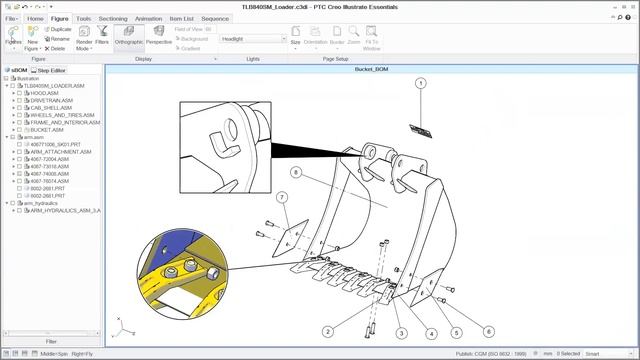Switch to the Item List ribbon tab
This screenshot has width=640, height=360.
tap(181, 19)
